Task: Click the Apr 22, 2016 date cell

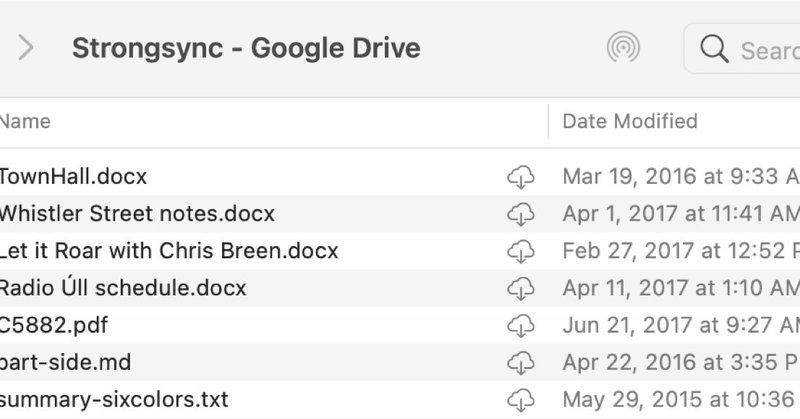Action: 681,363
